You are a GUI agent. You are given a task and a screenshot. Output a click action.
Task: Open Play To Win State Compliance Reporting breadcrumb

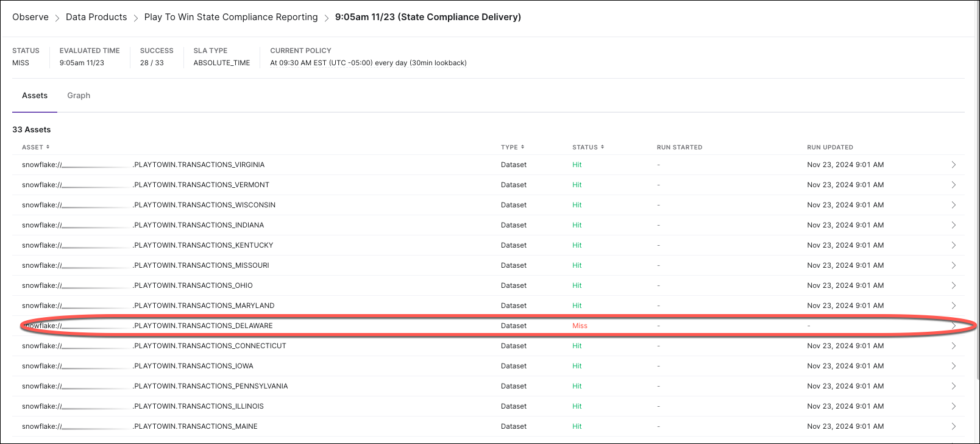(x=231, y=17)
